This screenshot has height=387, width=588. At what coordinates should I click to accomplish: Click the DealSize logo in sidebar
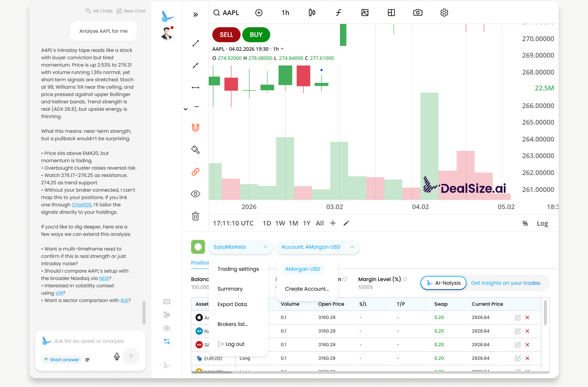[167, 17]
